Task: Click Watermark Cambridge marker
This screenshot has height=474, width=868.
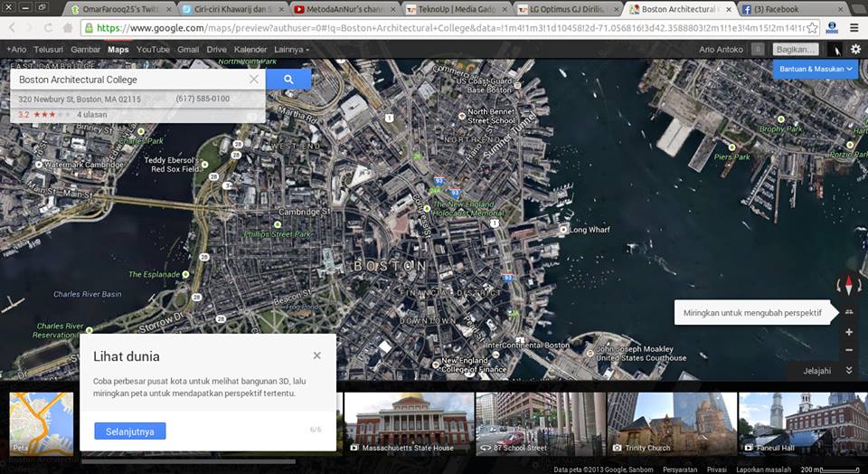Action: (39, 165)
